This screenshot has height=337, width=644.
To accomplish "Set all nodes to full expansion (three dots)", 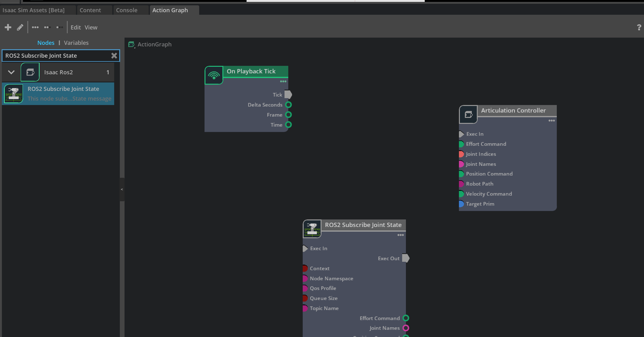I will [x=35, y=27].
